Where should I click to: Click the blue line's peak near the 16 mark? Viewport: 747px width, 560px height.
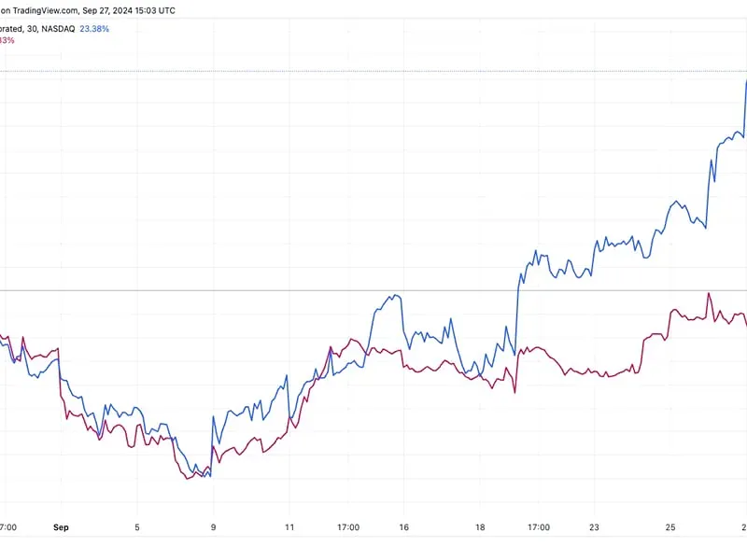[x=397, y=295]
